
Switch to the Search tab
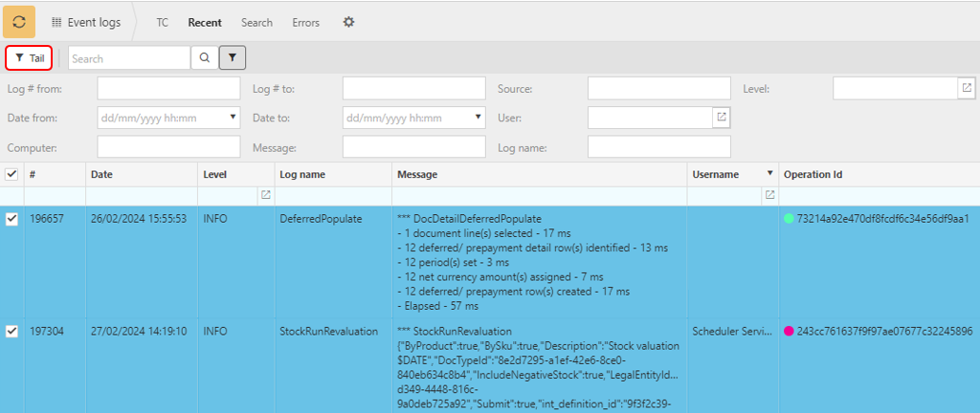256,22
